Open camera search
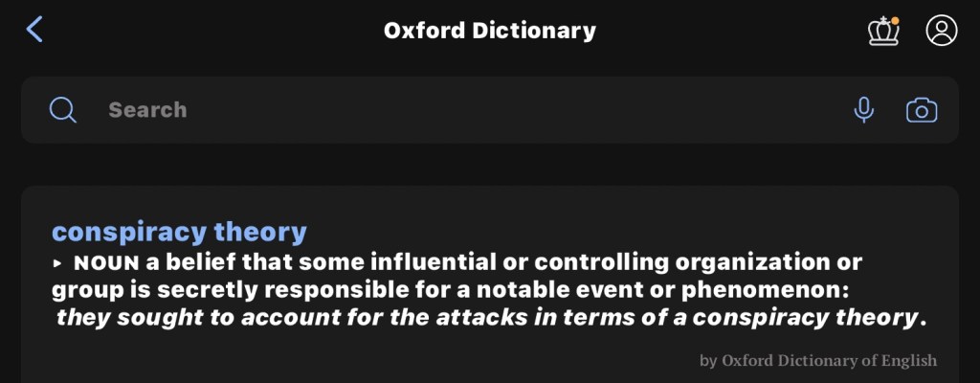 (x=922, y=110)
